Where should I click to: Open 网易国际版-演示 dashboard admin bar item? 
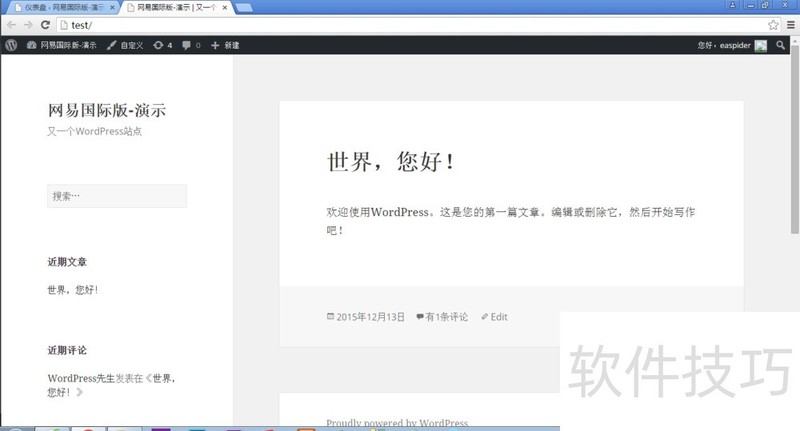(61, 45)
